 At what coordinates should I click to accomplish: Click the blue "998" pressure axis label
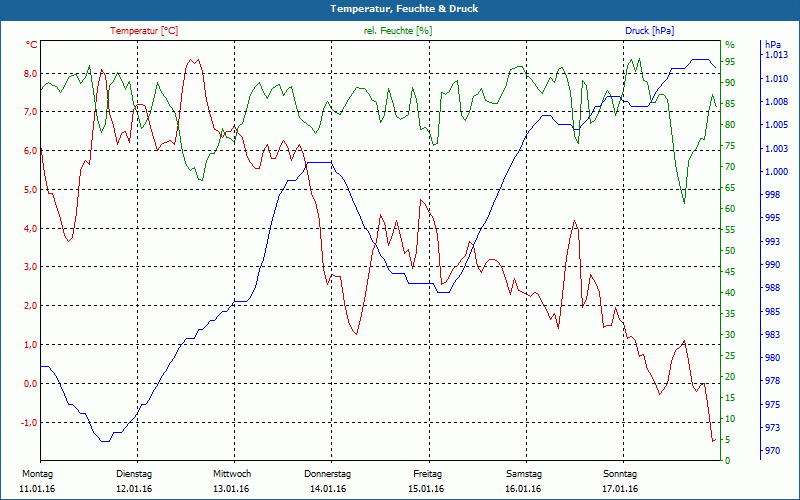pyautogui.click(x=772, y=195)
